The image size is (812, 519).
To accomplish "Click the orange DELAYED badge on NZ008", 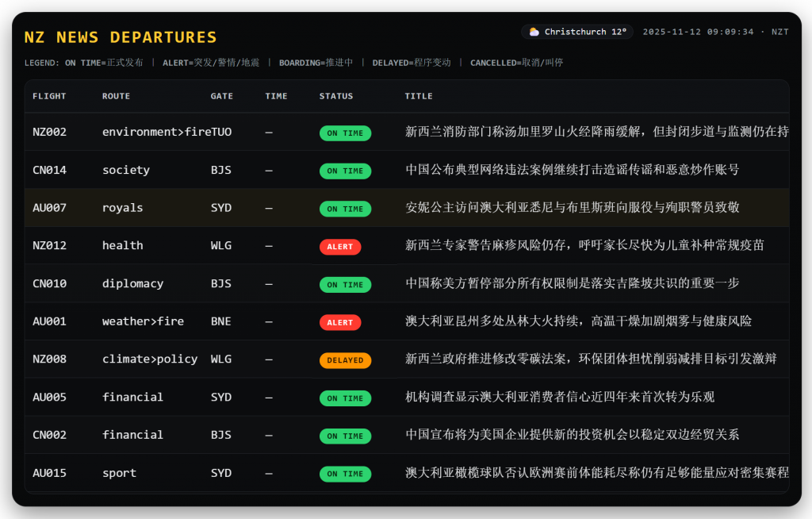I will tap(345, 360).
